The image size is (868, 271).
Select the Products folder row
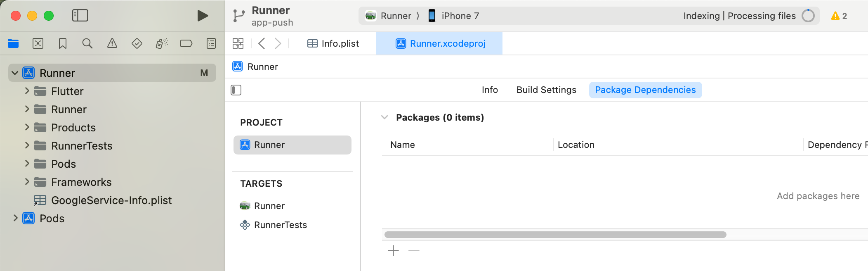pos(112,128)
